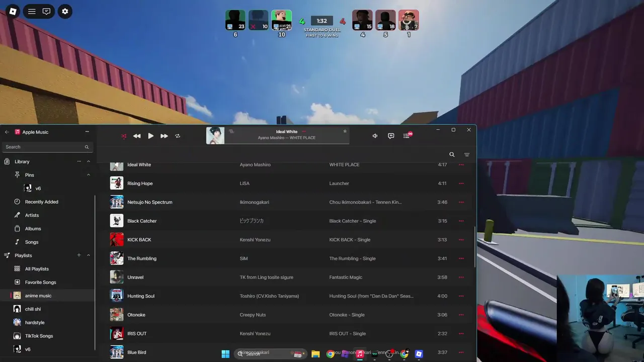The width and height of the screenshot is (644, 362).
Task: Select the Blue Bird song title
Action: click(x=137, y=352)
